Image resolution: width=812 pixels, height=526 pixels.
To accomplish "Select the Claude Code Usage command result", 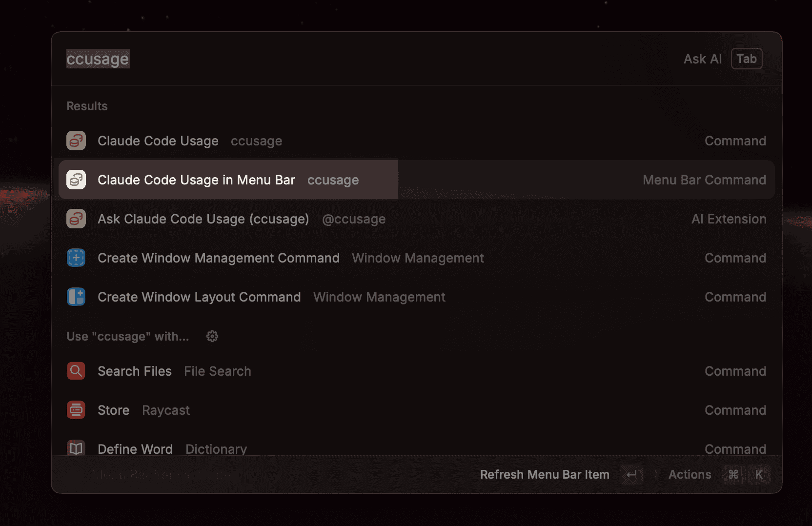I will (x=195, y=141).
